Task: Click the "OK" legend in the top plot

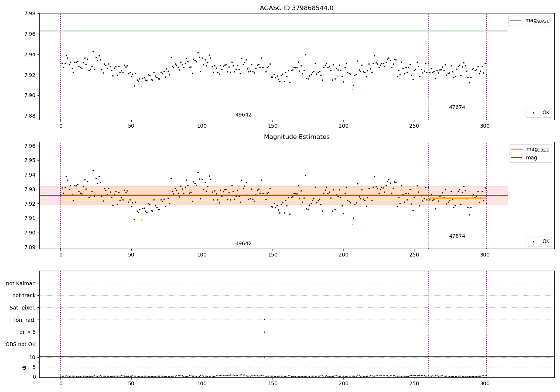Action: 539,112
